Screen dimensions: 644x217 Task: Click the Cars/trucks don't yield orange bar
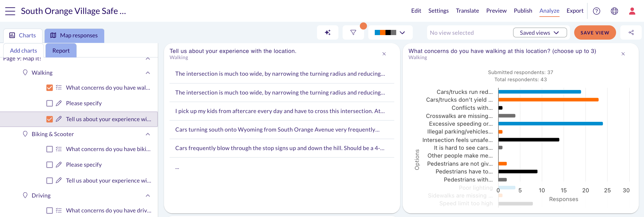549,100
